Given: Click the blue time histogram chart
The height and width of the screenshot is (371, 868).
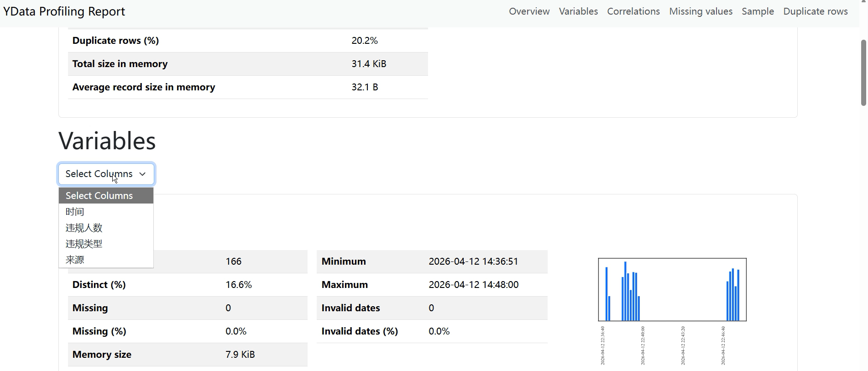Looking at the screenshot, I should point(672,290).
